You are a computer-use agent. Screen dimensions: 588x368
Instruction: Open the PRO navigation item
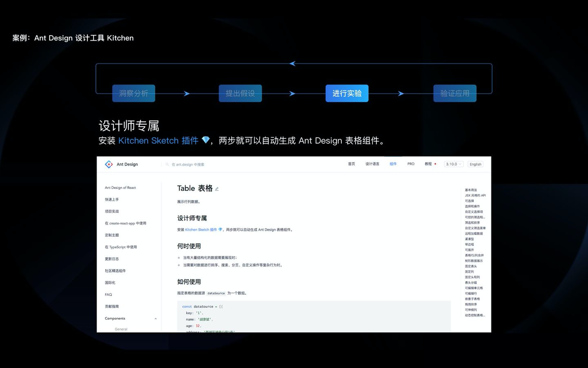[411, 164]
